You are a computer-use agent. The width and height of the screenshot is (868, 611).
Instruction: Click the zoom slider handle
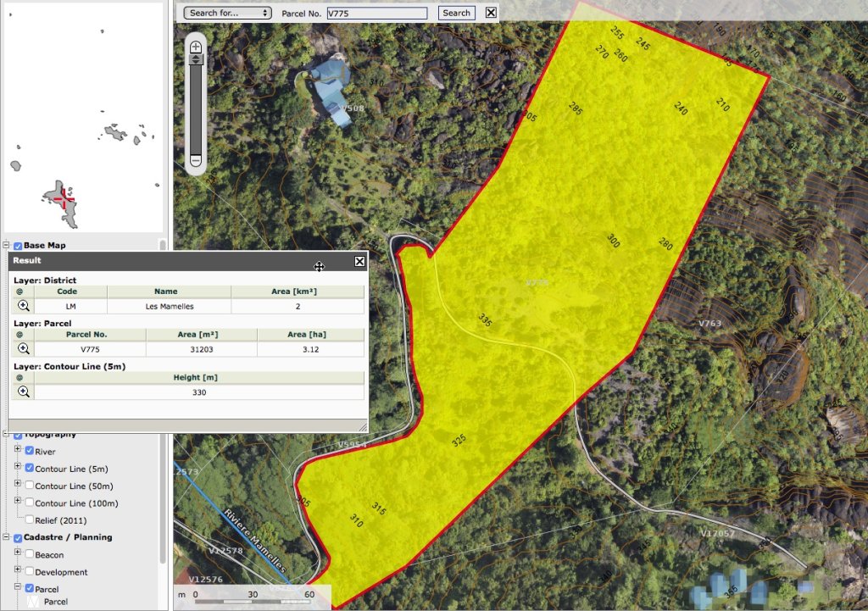coord(196,60)
